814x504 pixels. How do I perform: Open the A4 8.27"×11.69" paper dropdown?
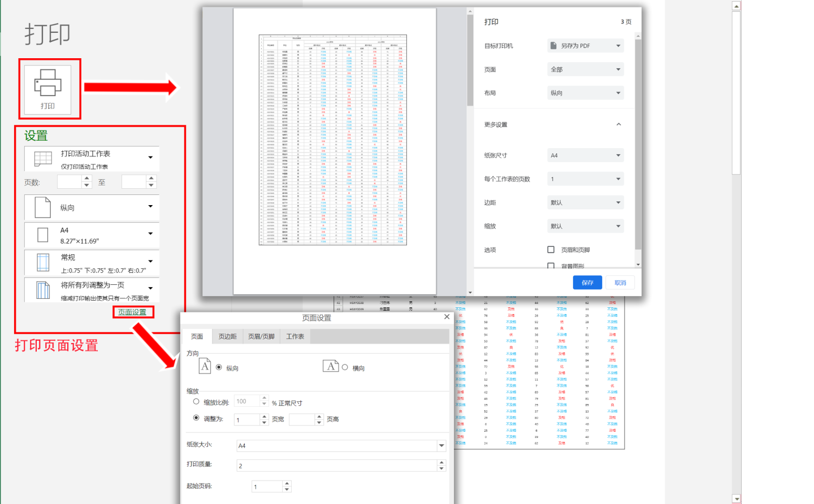[x=92, y=235]
